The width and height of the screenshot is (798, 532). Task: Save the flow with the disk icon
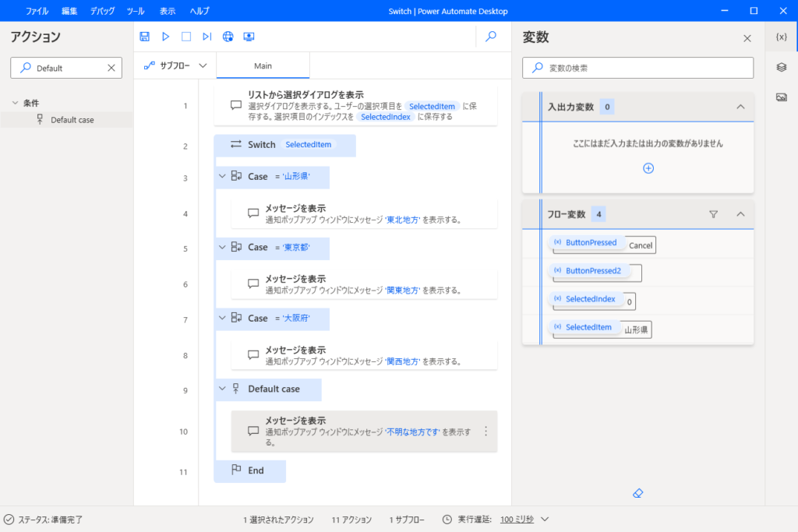point(144,37)
